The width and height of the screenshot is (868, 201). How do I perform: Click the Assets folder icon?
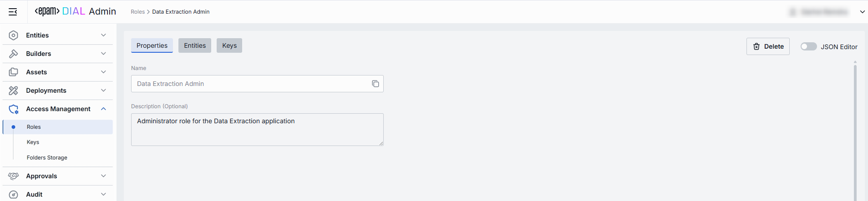[14, 72]
